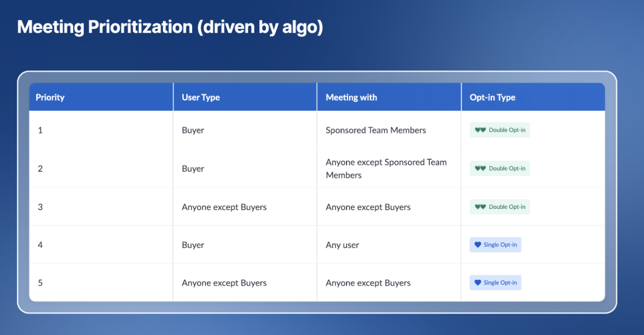Select the User Type column header

pyautogui.click(x=201, y=97)
